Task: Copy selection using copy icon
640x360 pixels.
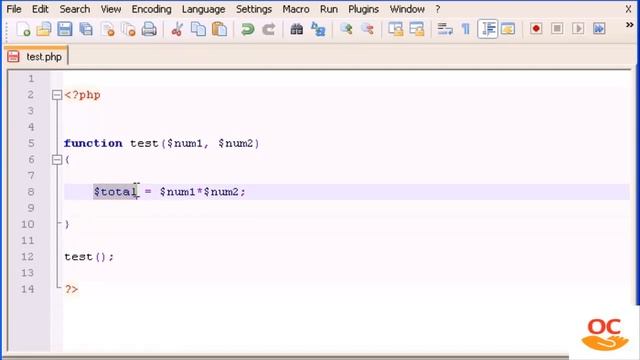Action: [x=198, y=29]
